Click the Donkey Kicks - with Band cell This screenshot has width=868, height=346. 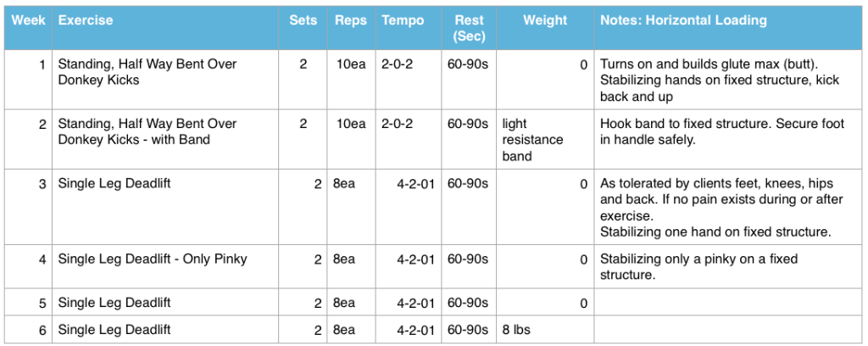click(165, 140)
